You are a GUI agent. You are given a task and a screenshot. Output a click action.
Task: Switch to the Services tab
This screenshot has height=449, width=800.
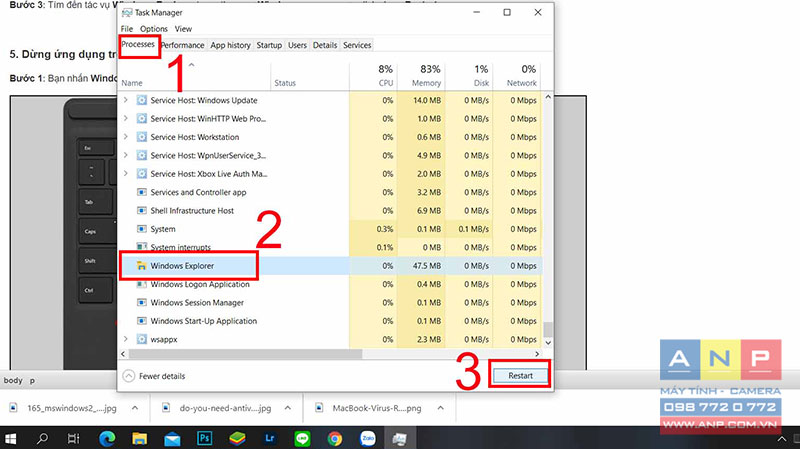[x=357, y=45]
